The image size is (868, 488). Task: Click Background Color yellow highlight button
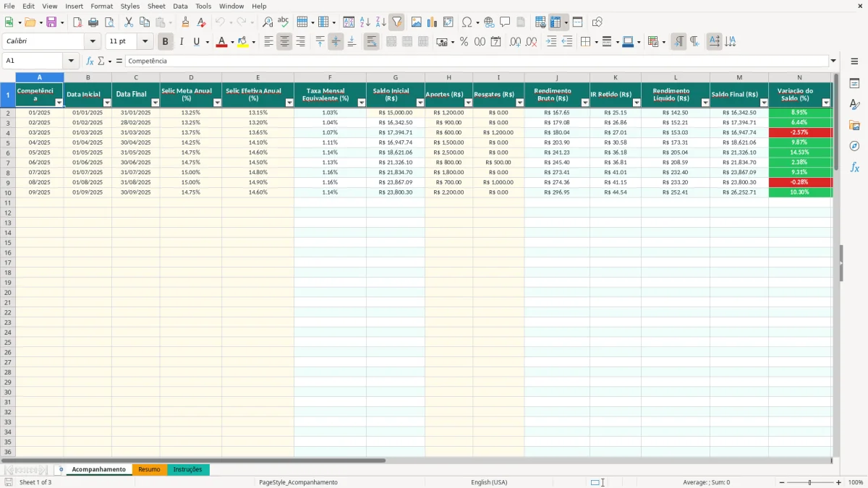pyautogui.click(x=243, y=42)
